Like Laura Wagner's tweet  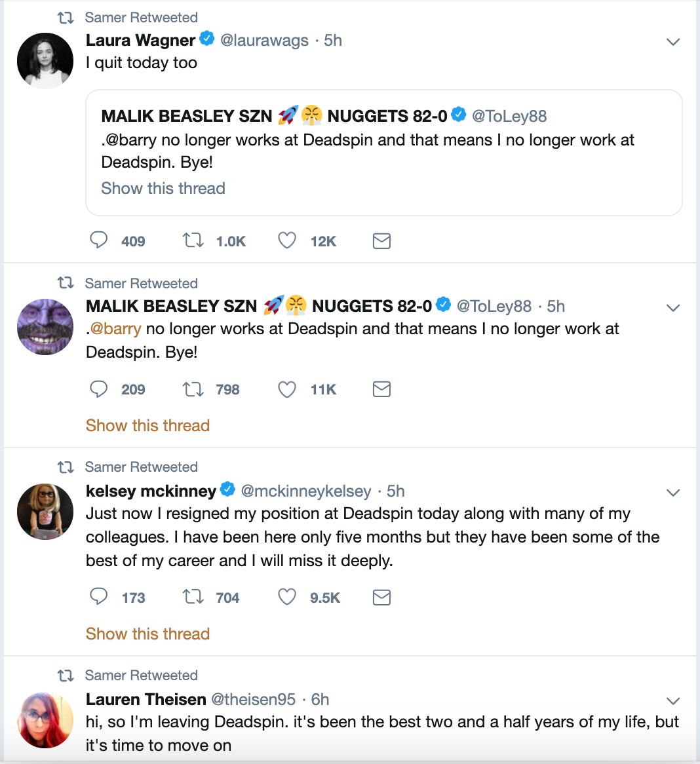click(287, 240)
